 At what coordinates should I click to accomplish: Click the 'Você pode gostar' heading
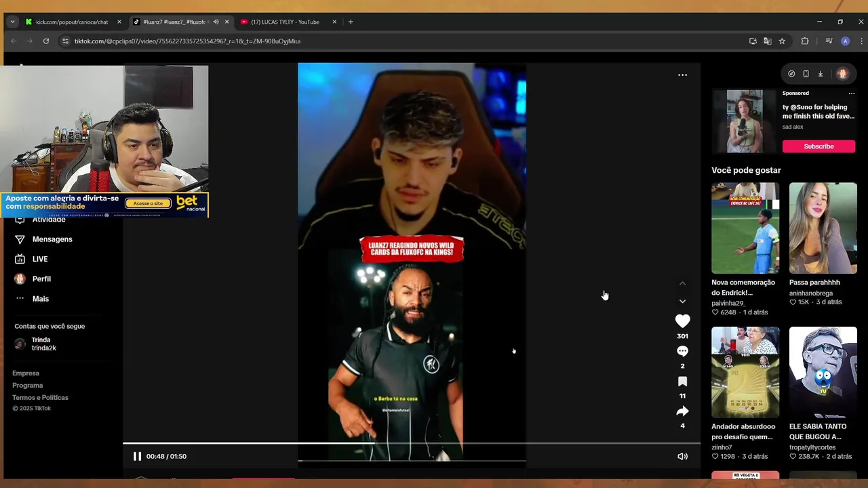[x=746, y=170]
